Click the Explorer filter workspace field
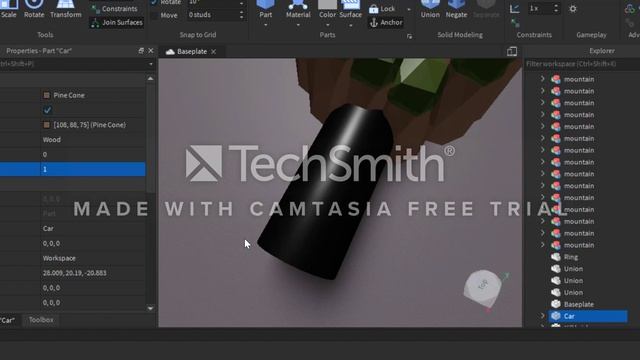 coord(582,64)
